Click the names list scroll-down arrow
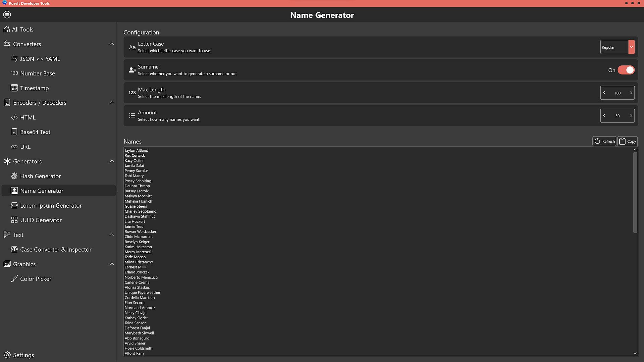Image resolution: width=644 pixels, height=362 pixels. [635, 353]
